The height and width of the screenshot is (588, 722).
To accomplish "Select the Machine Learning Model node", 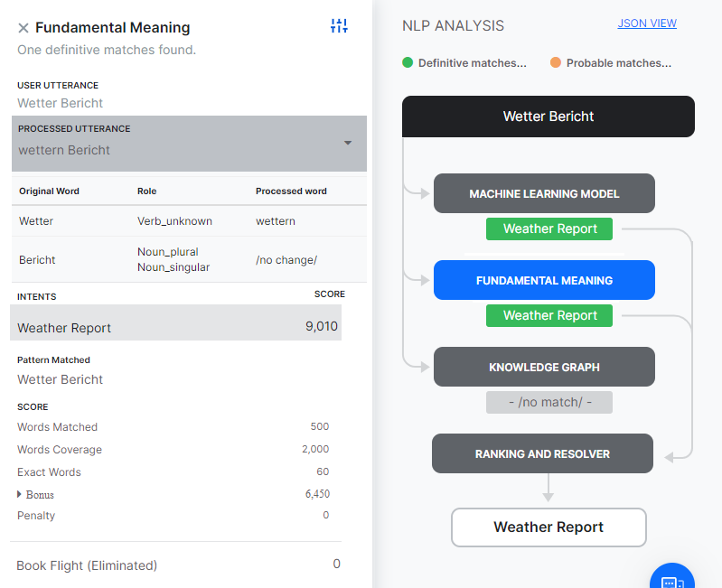I will (x=544, y=193).
